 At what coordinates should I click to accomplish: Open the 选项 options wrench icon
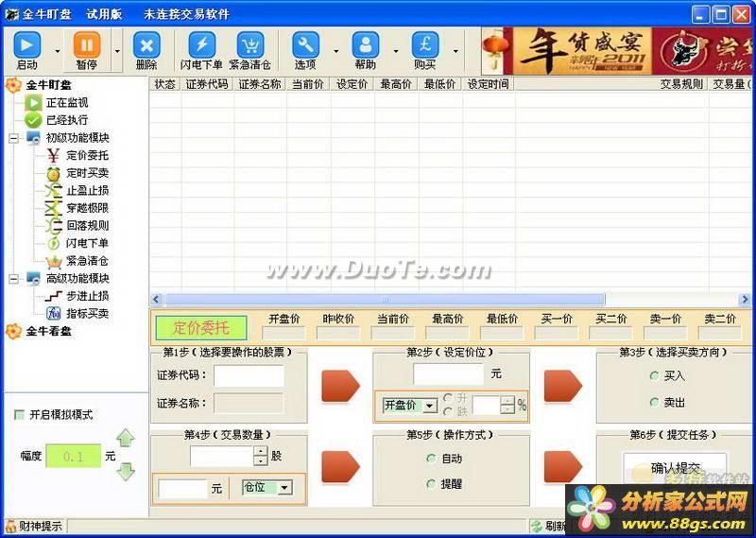pyautogui.click(x=305, y=45)
